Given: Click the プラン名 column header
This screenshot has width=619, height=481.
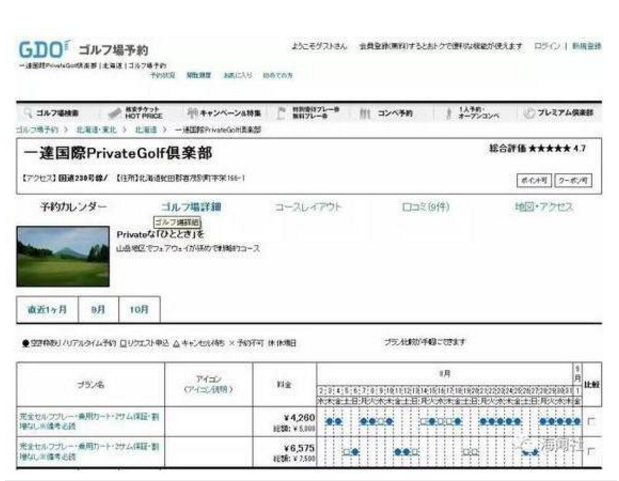Looking at the screenshot, I should (90, 384).
